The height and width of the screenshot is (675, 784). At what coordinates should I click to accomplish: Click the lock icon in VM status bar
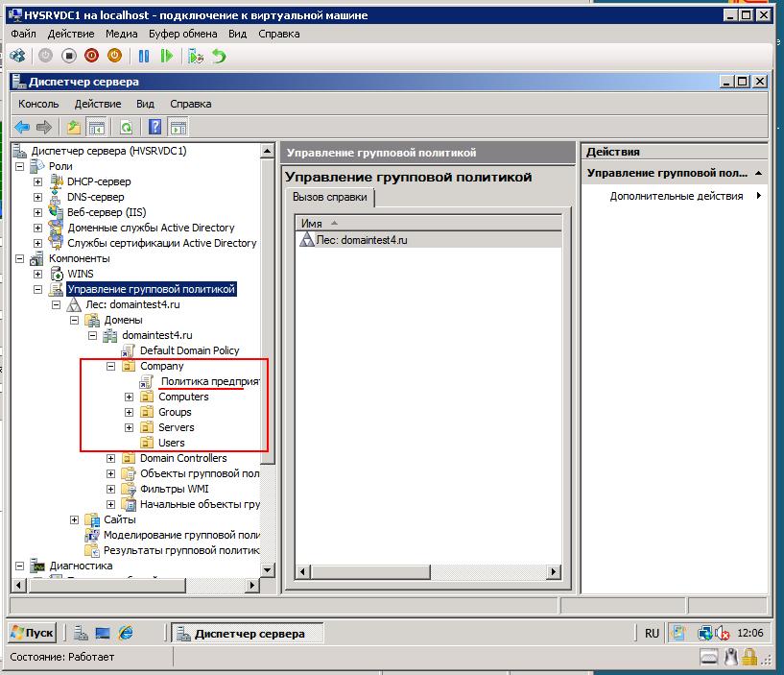click(748, 657)
